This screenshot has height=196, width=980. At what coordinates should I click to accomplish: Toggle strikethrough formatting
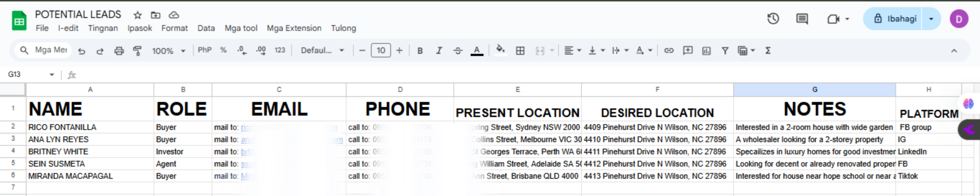pyautogui.click(x=458, y=51)
